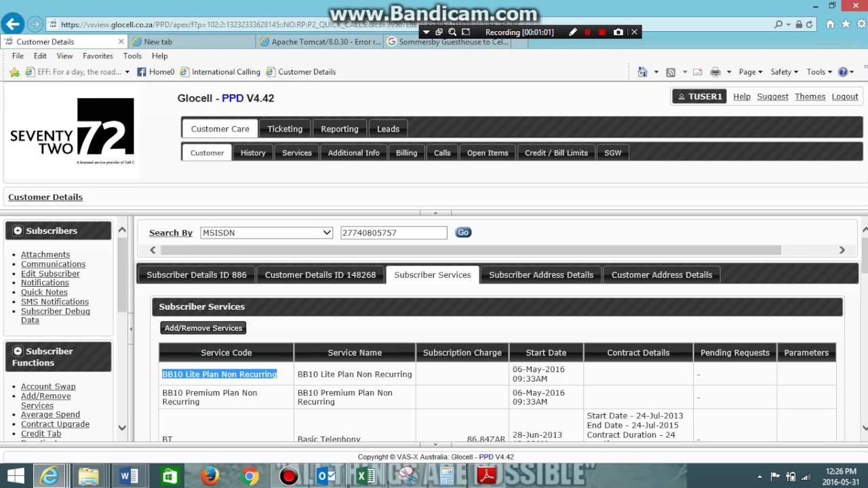Open the command bar Tools dropdown

820,72
